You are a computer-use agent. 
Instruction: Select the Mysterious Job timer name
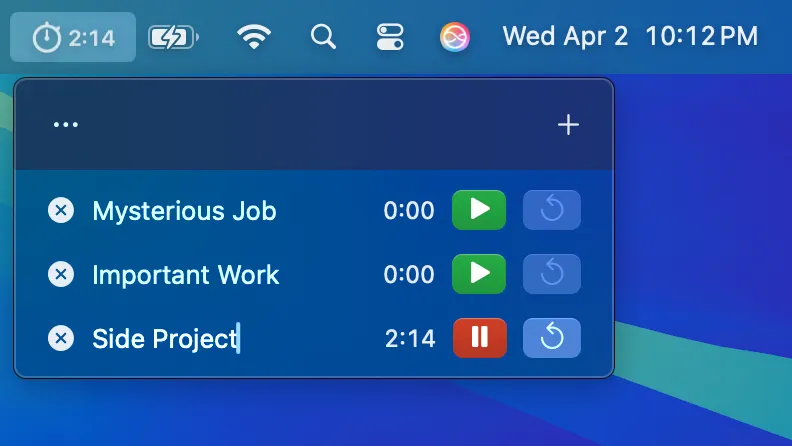(184, 211)
